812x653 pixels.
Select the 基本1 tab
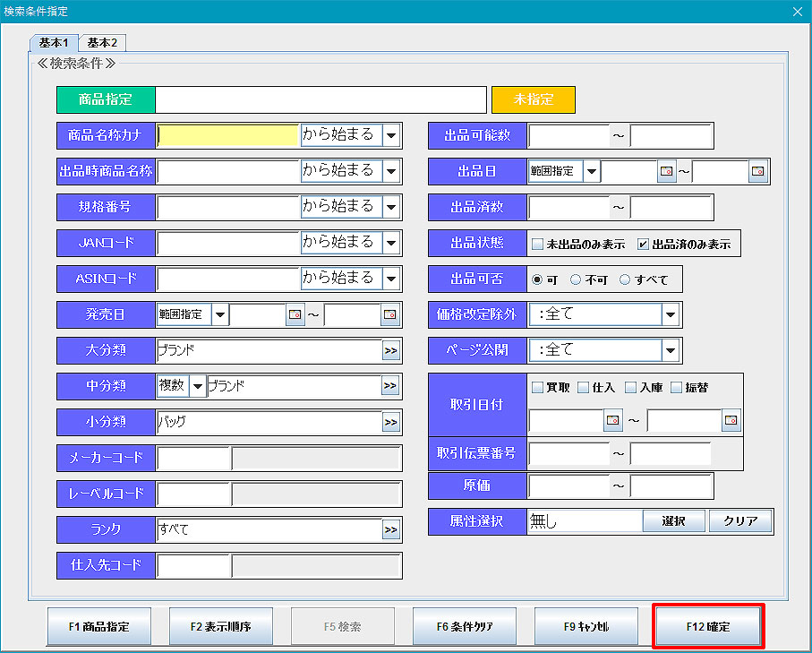[54, 42]
